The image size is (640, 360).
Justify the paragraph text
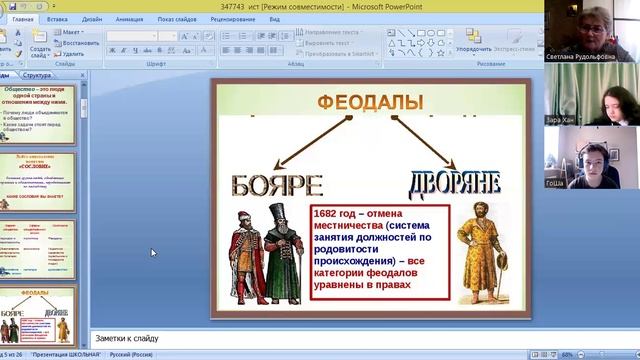[260, 50]
